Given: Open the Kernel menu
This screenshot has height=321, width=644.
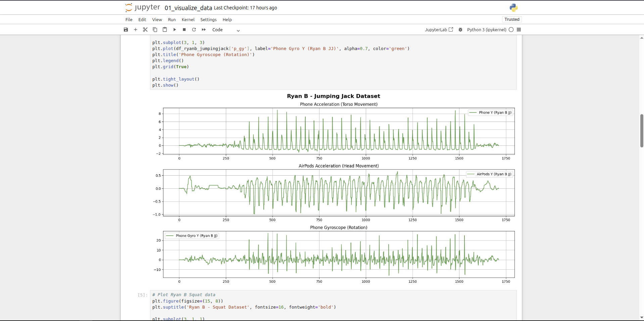Looking at the screenshot, I should point(188,19).
